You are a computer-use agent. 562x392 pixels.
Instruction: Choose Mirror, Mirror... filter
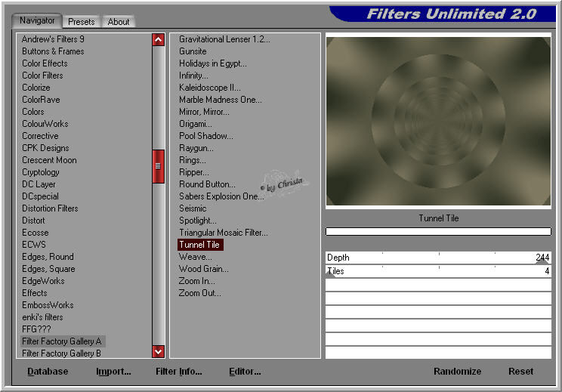pyautogui.click(x=204, y=112)
